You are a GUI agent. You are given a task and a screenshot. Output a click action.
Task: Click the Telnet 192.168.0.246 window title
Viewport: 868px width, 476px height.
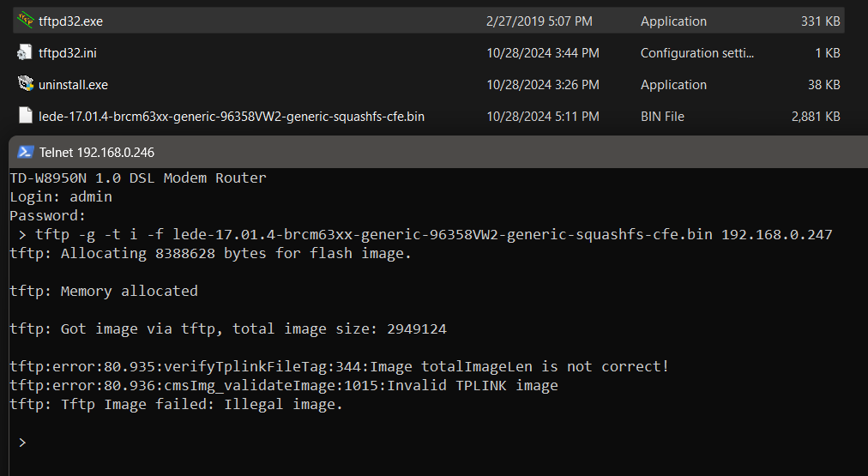(x=97, y=152)
